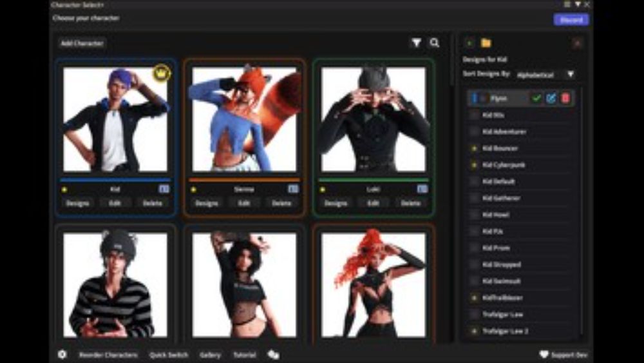Open the title bar hamburger menu icon
Viewport: 644px width, 363px height.
[x=567, y=4]
